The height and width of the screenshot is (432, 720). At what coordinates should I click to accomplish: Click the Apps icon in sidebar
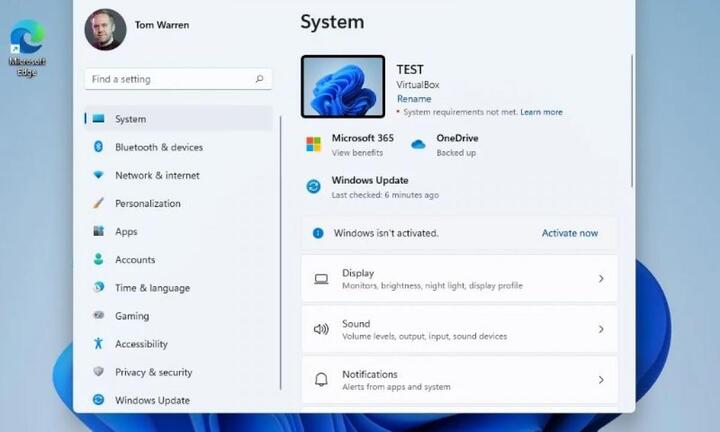(98, 231)
